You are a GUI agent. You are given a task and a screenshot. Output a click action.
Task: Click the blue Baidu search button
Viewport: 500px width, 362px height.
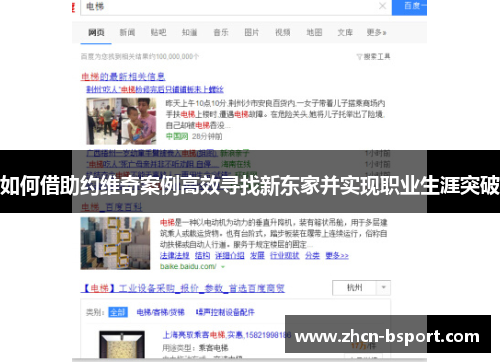(409, 7)
